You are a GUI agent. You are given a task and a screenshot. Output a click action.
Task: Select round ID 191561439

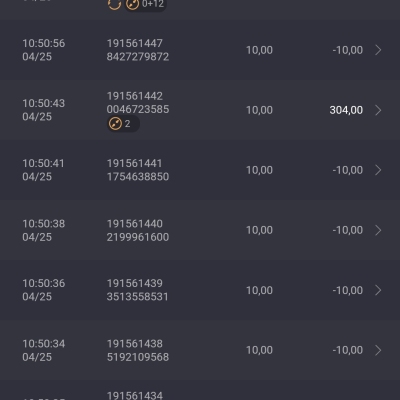[135, 283]
